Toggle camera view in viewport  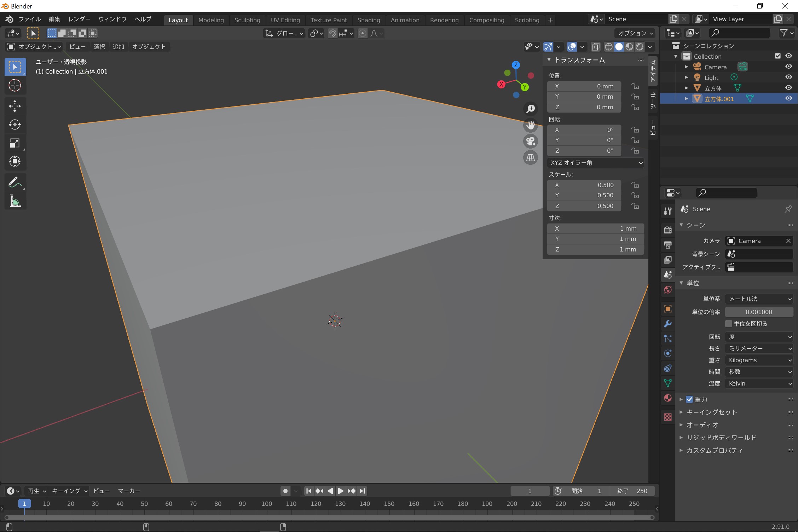pos(530,141)
